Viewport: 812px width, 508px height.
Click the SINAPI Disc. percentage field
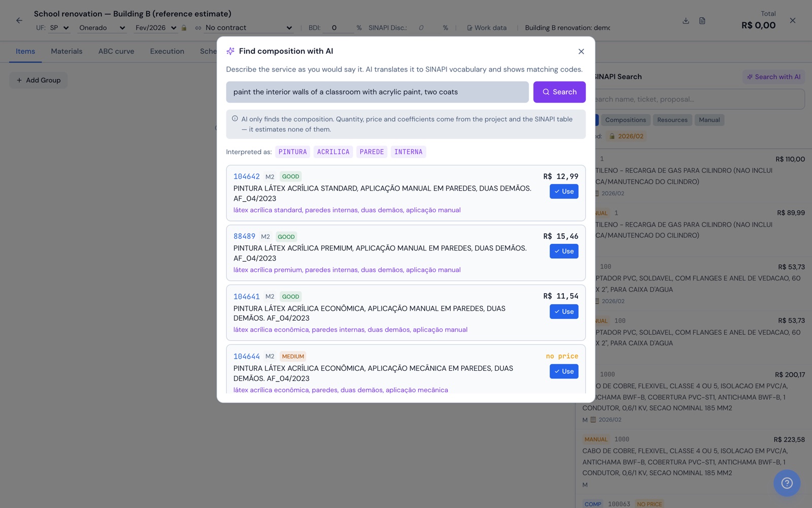pyautogui.click(x=425, y=28)
